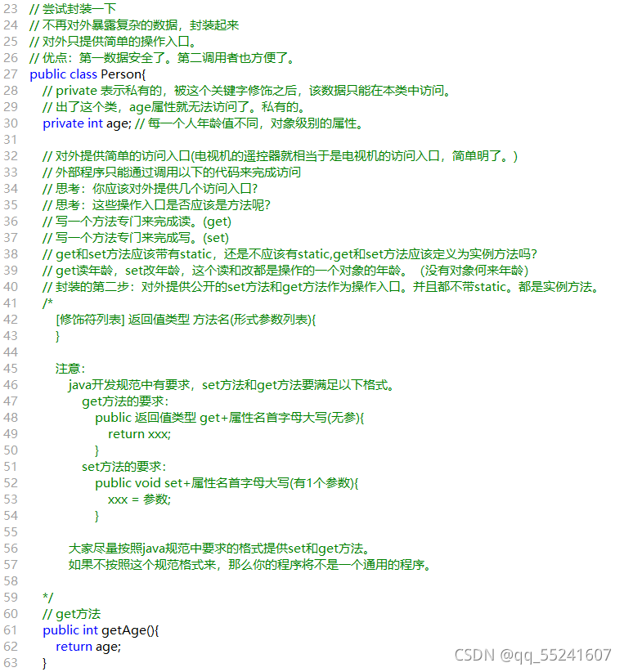Click the comment '// 对外只提供简单的操作入口。'
Viewport: 624px width, 672px height.
pyautogui.click(x=113, y=42)
